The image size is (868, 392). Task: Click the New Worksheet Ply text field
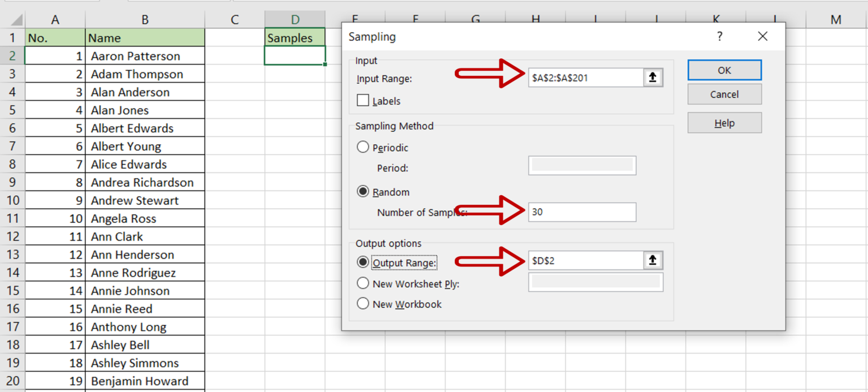click(x=596, y=282)
